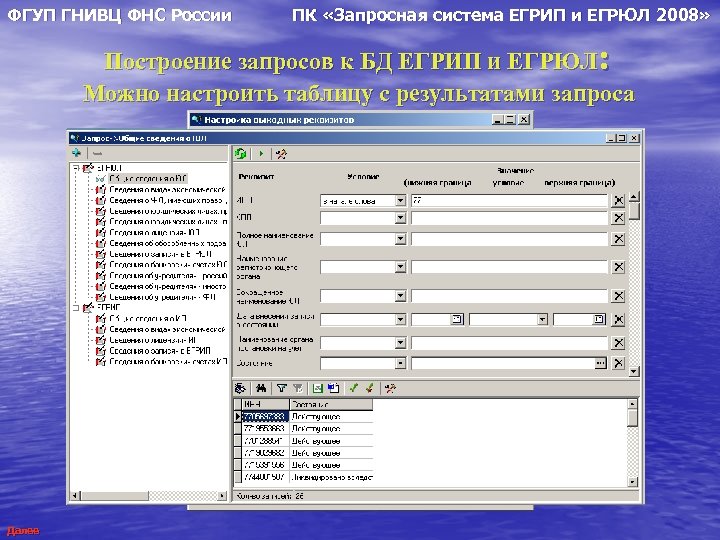Select Сведения о лицензиях ИП tree item
This screenshot has width=720, height=540.
click(x=152, y=340)
